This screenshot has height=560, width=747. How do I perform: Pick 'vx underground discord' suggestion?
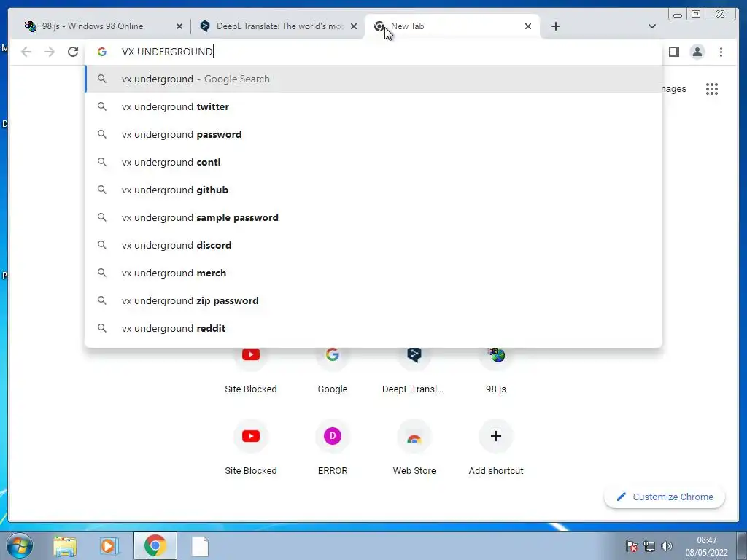(373, 245)
